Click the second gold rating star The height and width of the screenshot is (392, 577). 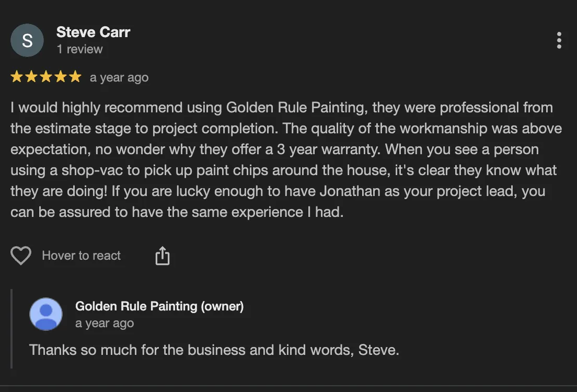point(31,77)
